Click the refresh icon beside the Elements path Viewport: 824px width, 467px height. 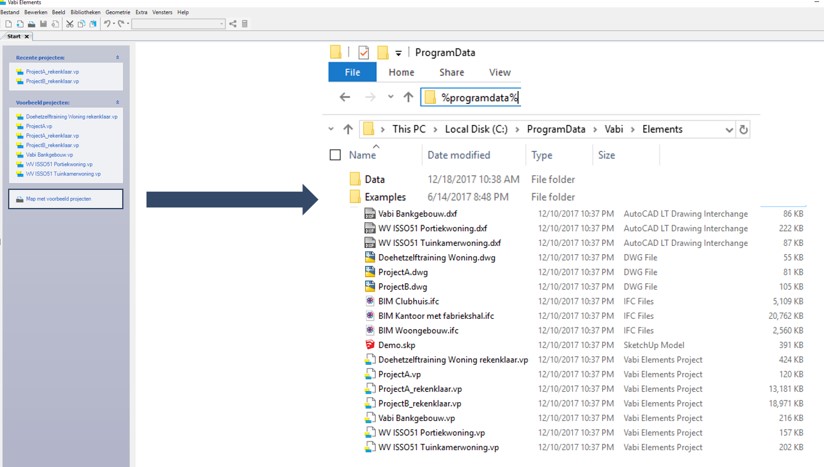(743, 129)
